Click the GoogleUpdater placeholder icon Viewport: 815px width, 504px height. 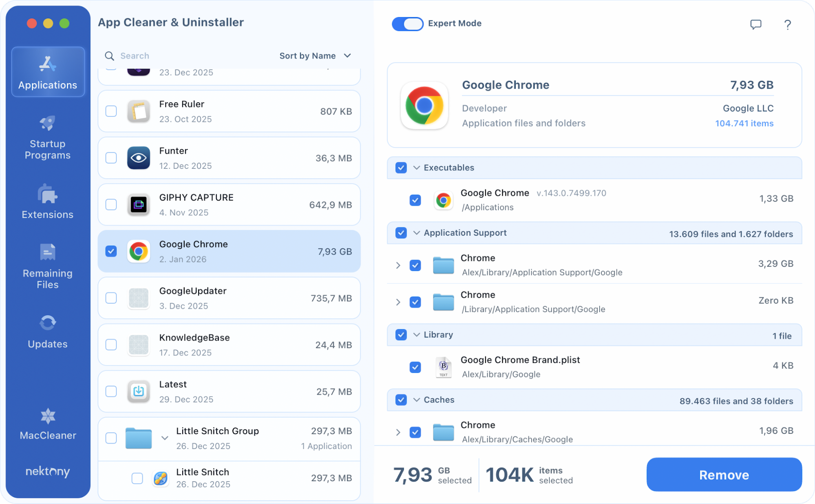tap(139, 298)
